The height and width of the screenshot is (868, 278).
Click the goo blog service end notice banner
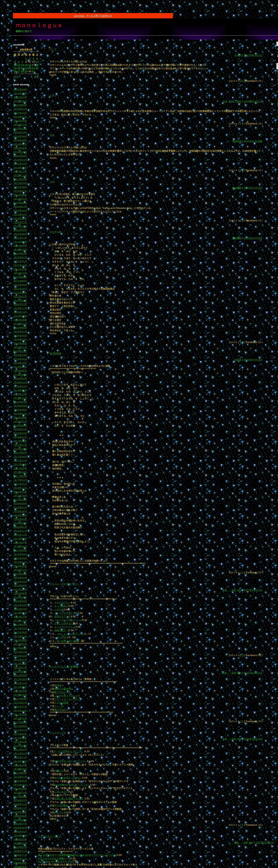point(93,15)
